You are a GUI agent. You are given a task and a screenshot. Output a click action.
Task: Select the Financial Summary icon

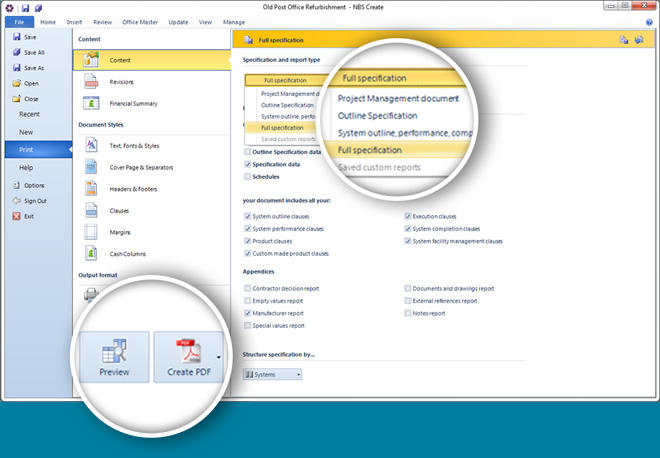pos(92,103)
